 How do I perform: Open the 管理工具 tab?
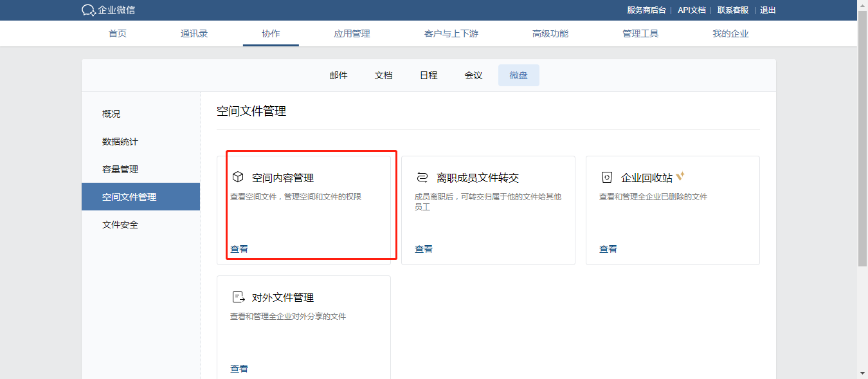pos(640,33)
